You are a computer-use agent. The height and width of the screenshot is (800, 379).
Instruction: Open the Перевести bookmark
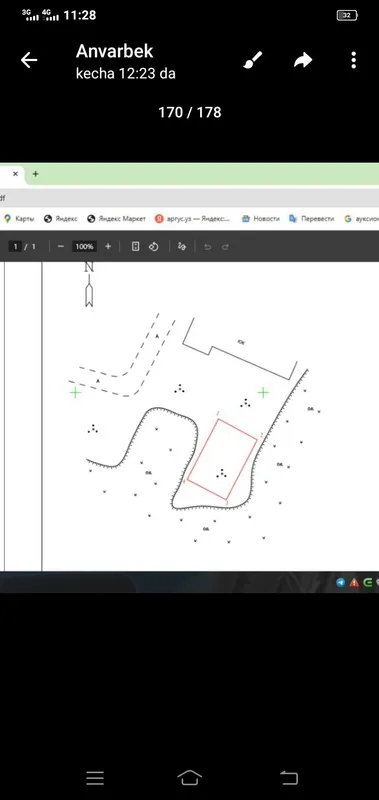point(311,218)
